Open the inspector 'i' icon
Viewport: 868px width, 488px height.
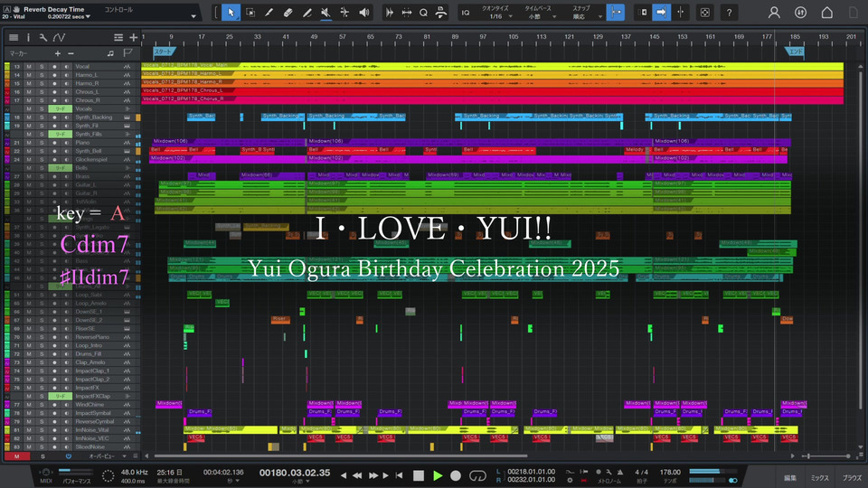coord(28,38)
